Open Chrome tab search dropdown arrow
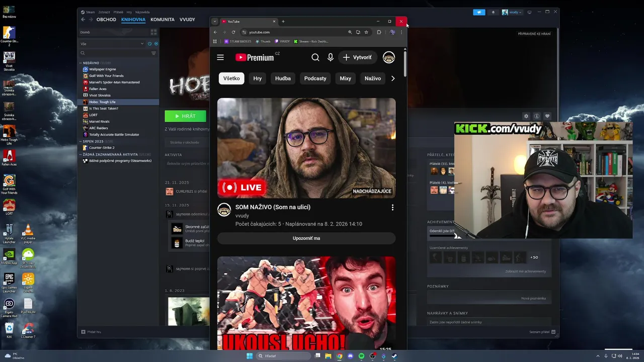The width and height of the screenshot is (644, 362). pos(215,22)
